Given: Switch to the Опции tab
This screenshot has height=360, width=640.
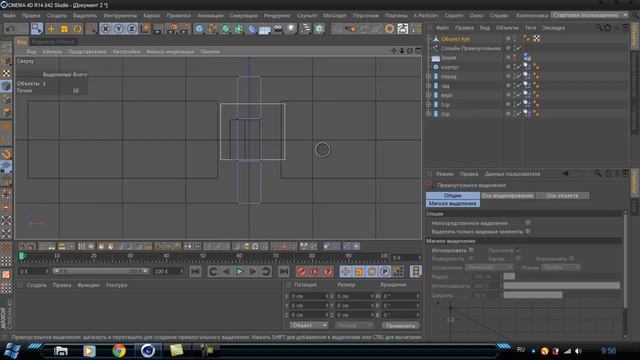Looking at the screenshot, I should (453, 196).
